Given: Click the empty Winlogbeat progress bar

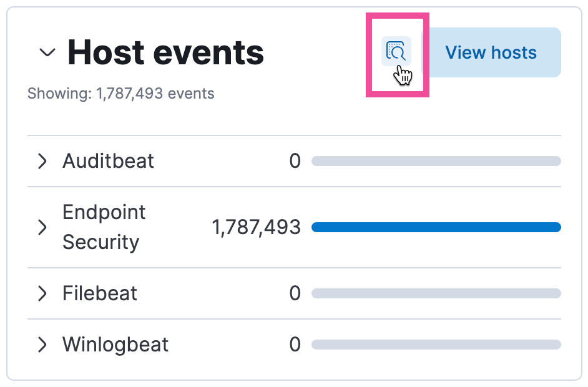Looking at the screenshot, I should tap(437, 345).
